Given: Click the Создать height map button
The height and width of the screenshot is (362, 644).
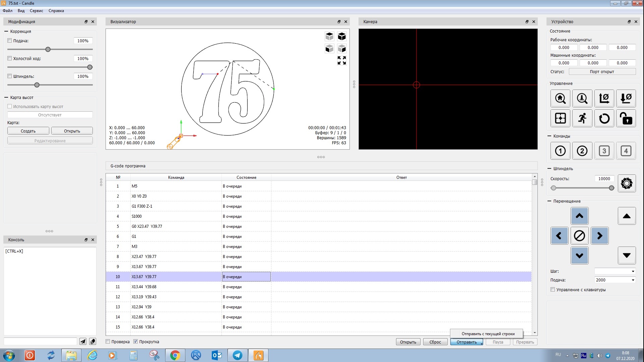Looking at the screenshot, I should click(x=28, y=131).
